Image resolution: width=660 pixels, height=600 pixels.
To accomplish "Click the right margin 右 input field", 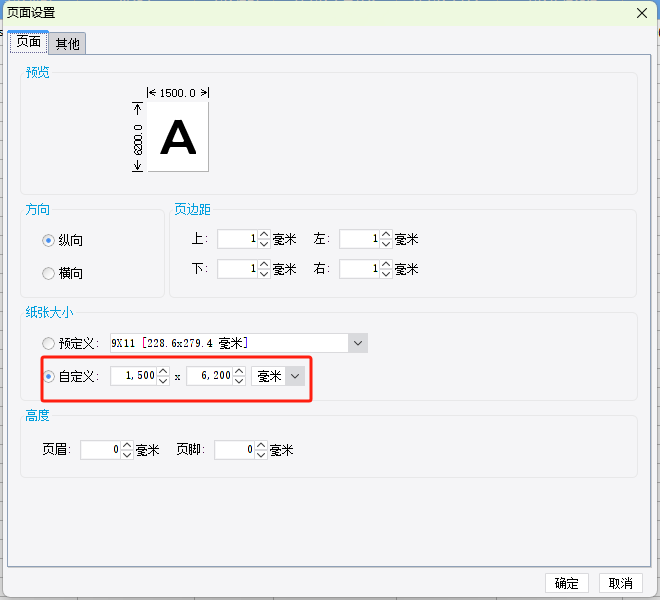I will click(359, 269).
